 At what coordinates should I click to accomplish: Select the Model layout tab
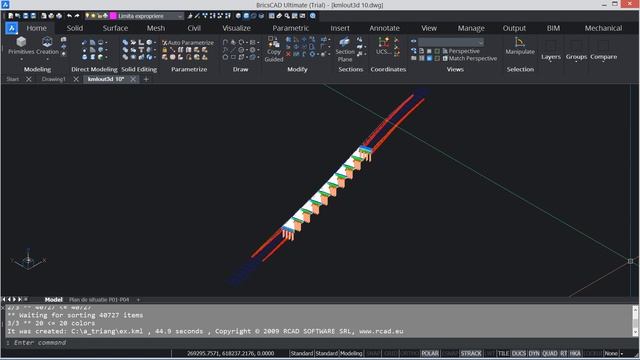click(53, 300)
